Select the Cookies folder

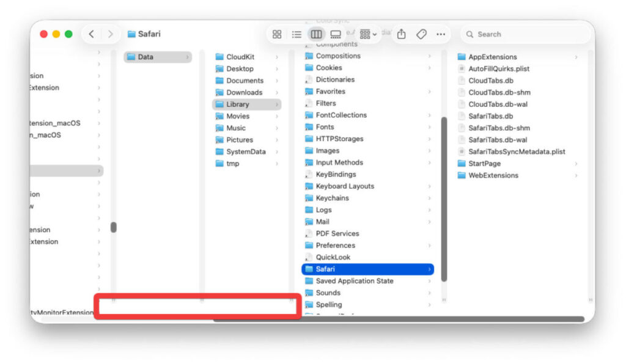tap(367, 68)
